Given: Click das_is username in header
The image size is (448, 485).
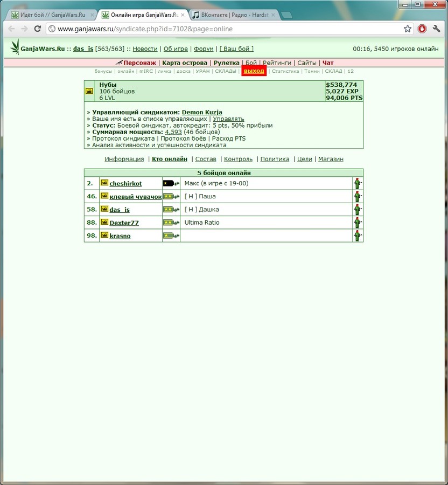Looking at the screenshot, I should (x=83, y=49).
